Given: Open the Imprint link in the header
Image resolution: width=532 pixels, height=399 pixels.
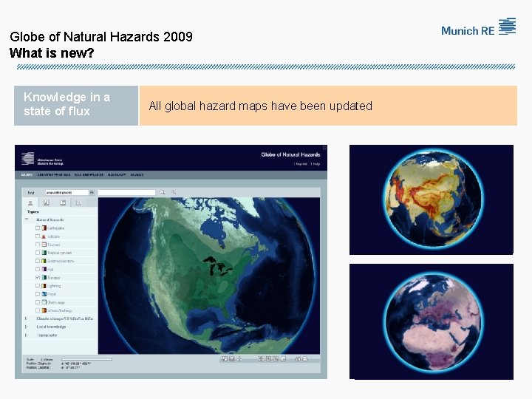Looking at the screenshot, I should pyautogui.click(x=301, y=164).
